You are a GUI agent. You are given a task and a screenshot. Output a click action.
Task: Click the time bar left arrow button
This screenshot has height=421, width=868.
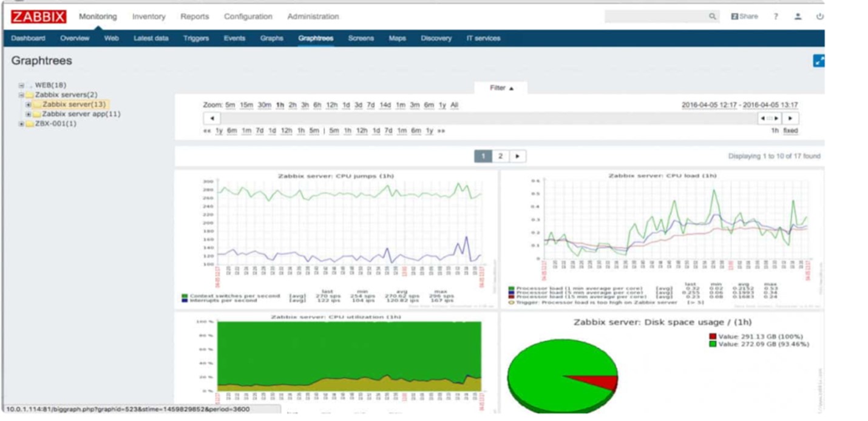point(212,118)
